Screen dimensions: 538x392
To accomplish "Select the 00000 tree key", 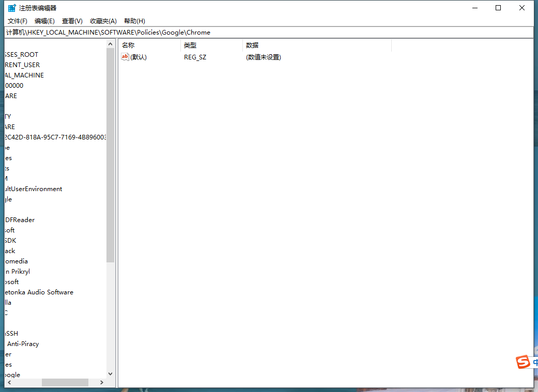I will pyautogui.click(x=14, y=85).
